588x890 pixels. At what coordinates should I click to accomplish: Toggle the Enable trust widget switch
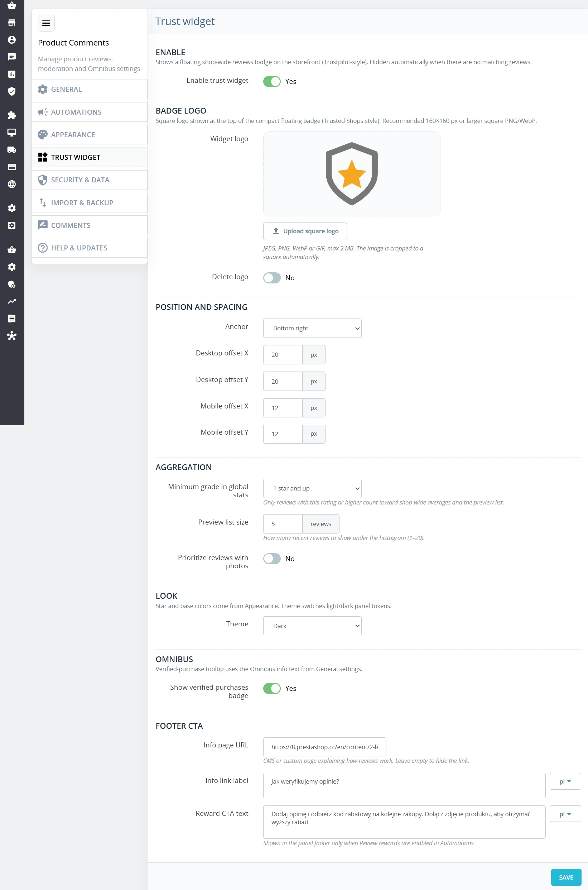click(272, 81)
